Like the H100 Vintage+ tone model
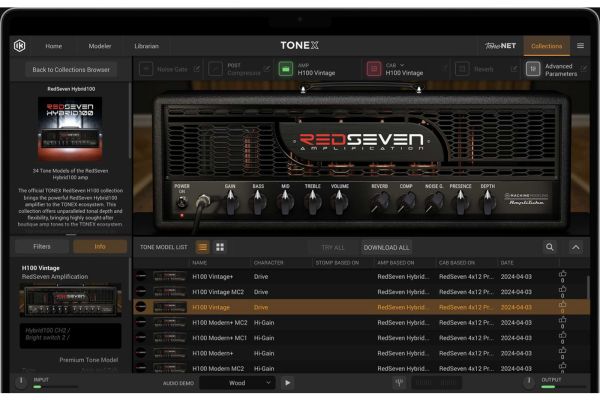The height and width of the screenshot is (400, 600). pyautogui.click(x=562, y=274)
